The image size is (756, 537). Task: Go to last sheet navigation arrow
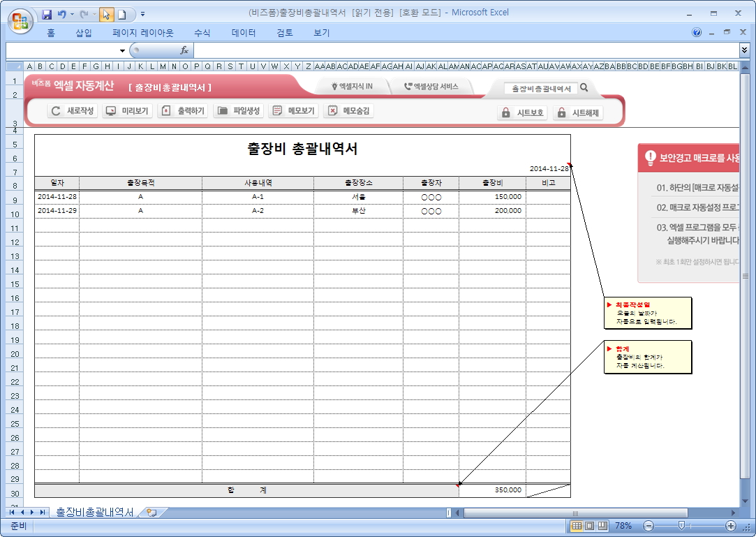coord(43,513)
